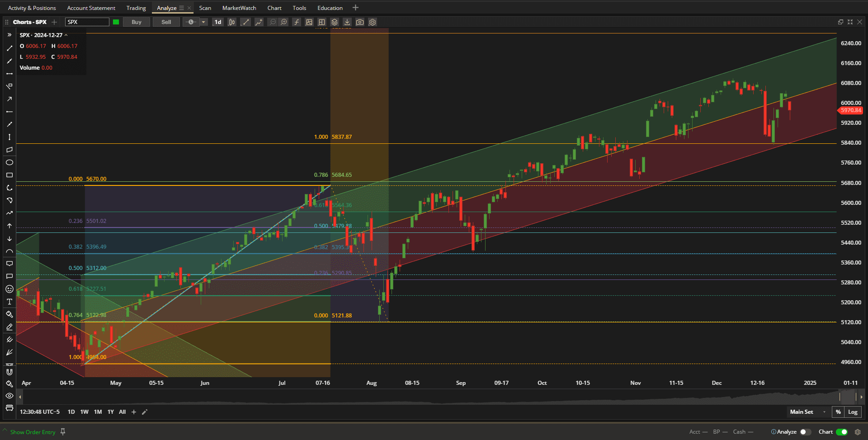The width and height of the screenshot is (868, 440).
Task: Open the Activity & Positions tab
Action: point(32,8)
